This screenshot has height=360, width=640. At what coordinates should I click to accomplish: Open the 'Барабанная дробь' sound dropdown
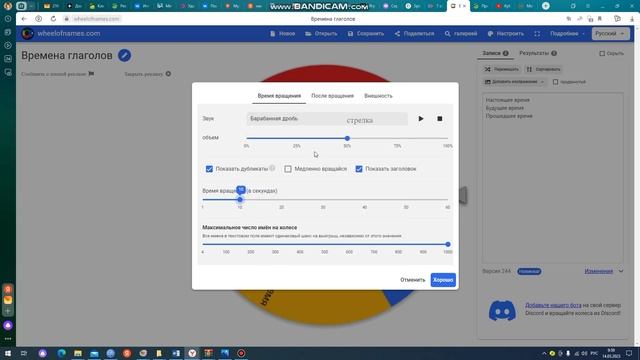(x=327, y=119)
